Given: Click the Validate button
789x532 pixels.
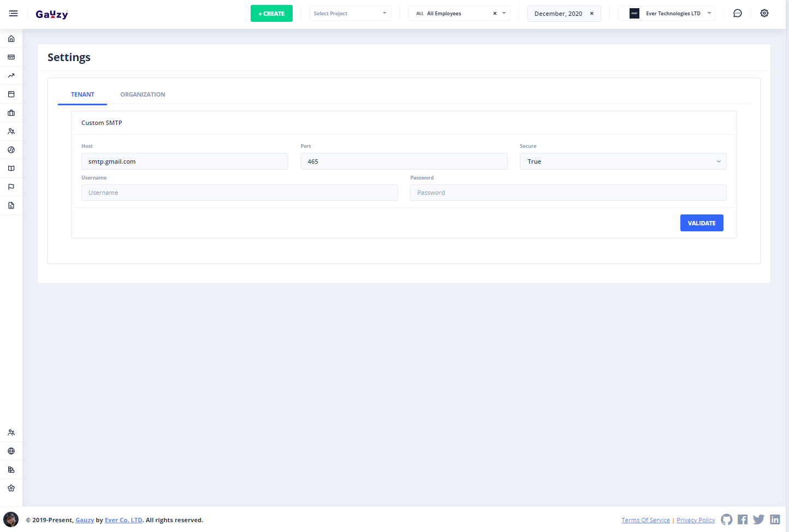Looking at the screenshot, I should click(701, 223).
